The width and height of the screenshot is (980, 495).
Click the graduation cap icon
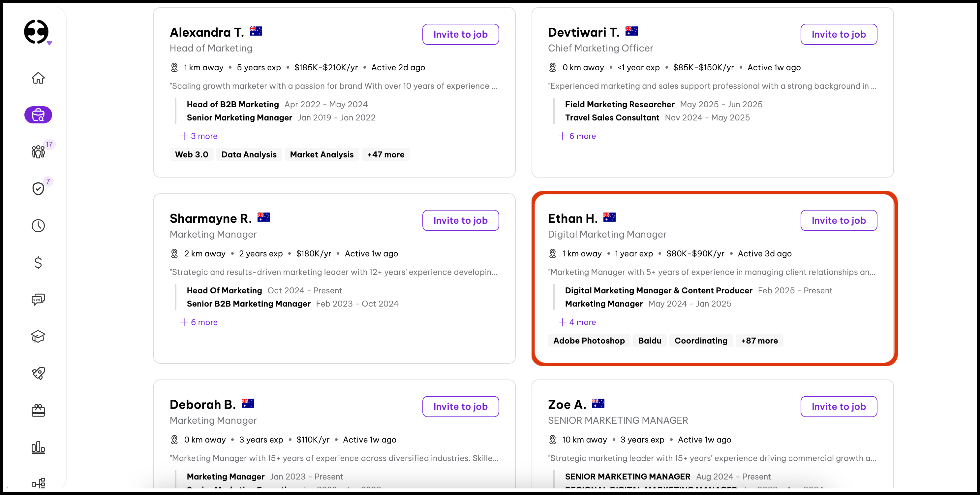click(38, 336)
